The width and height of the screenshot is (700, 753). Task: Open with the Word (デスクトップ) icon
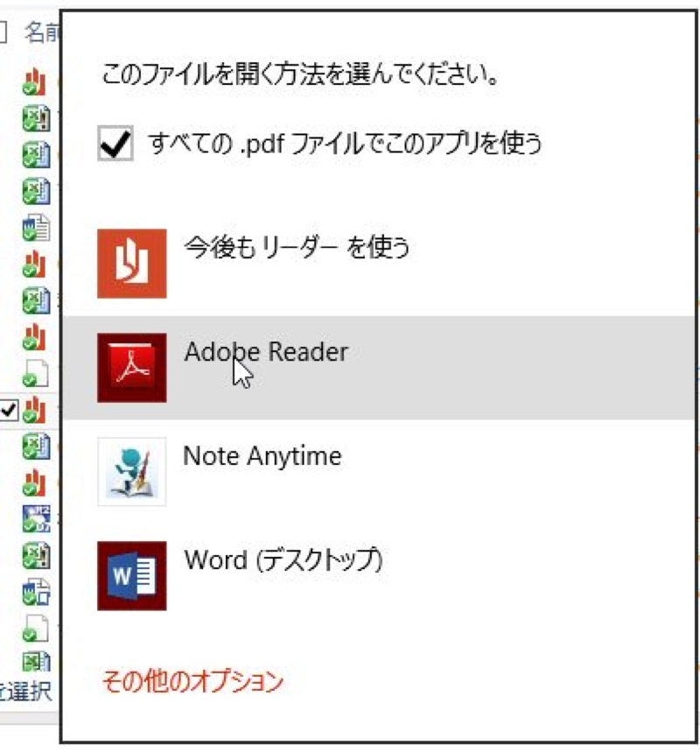[132, 575]
